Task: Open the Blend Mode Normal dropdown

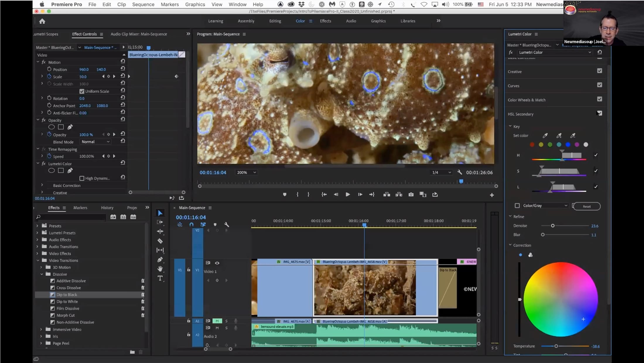Action: point(95,142)
